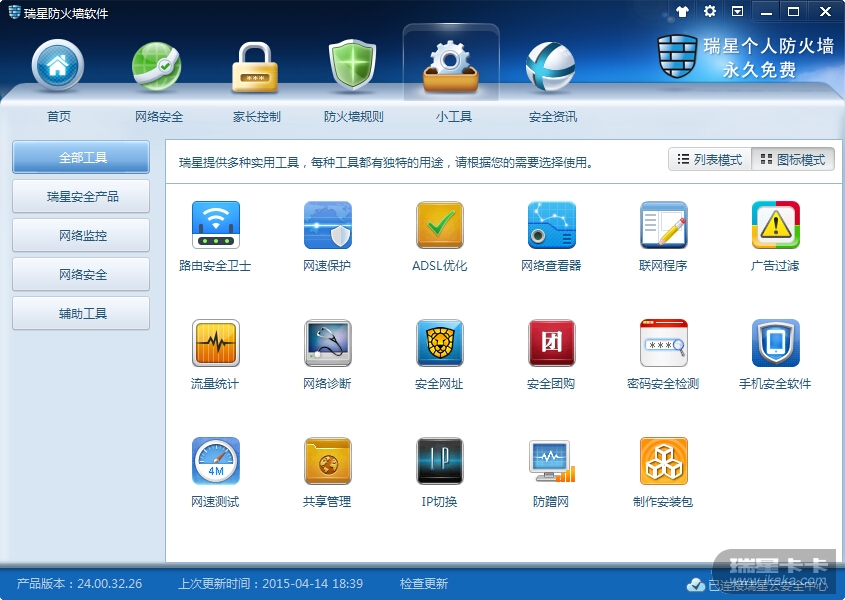
Task: Switch to 列表模式 list view
Action: [710, 160]
